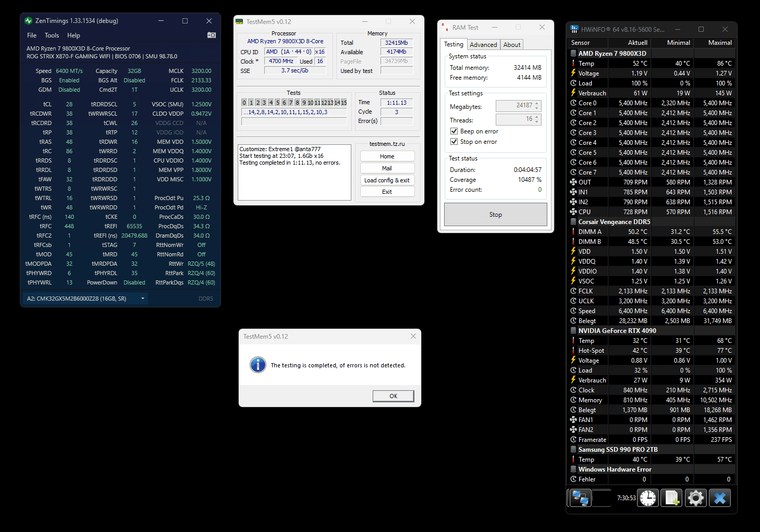Open the File menu in ZenTimings
Screen dimensions: 760x532
coord(32,35)
